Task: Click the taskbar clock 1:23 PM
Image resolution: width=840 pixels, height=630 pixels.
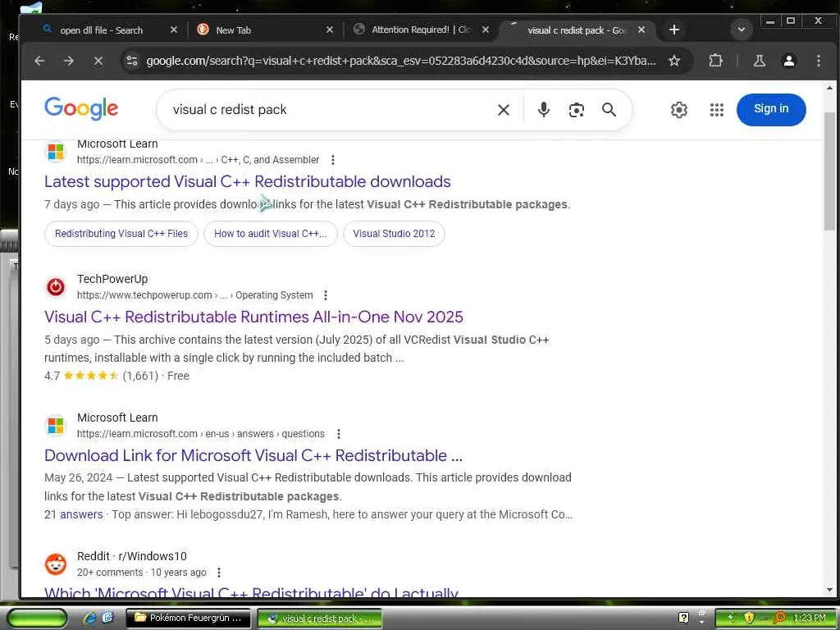Action: point(810,618)
